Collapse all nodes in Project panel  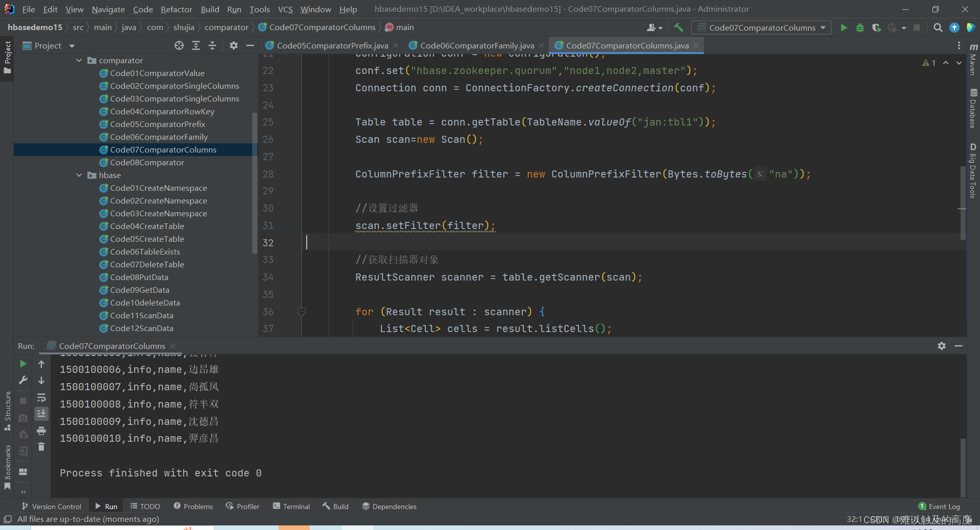212,46
